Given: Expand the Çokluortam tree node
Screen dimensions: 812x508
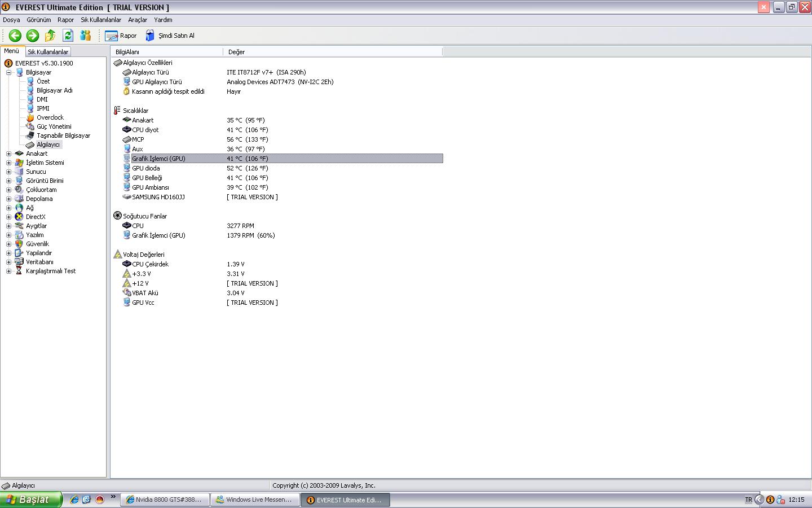Looking at the screenshot, I should pyautogui.click(x=8, y=190).
